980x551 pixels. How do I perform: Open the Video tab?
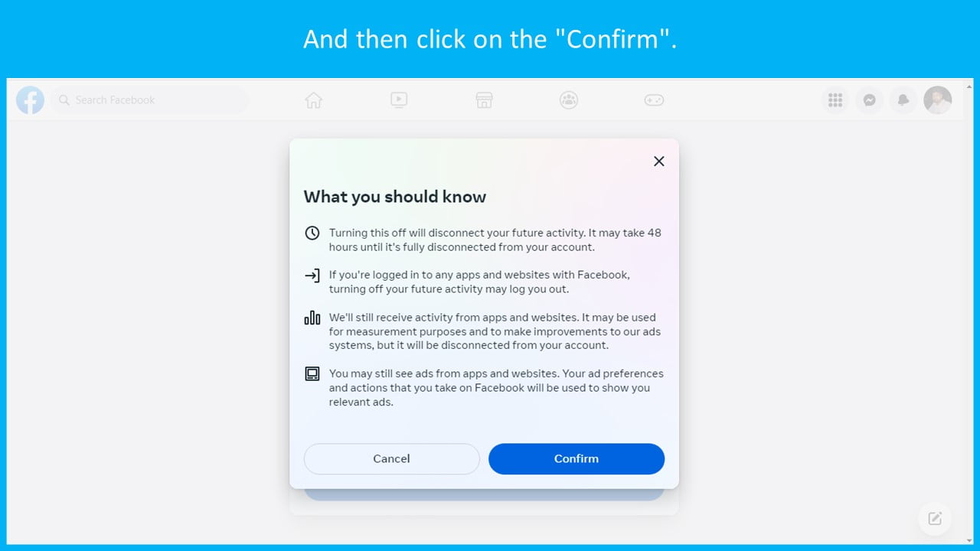click(x=399, y=100)
